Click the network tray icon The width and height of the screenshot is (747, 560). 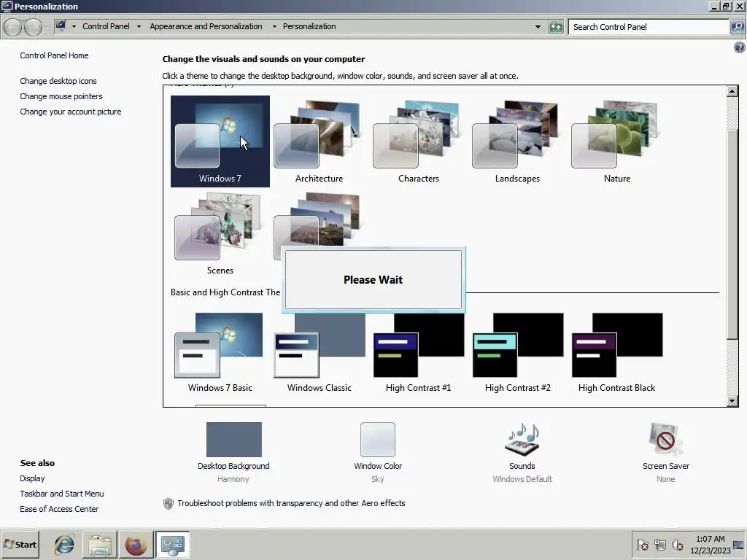pos(659,544)
